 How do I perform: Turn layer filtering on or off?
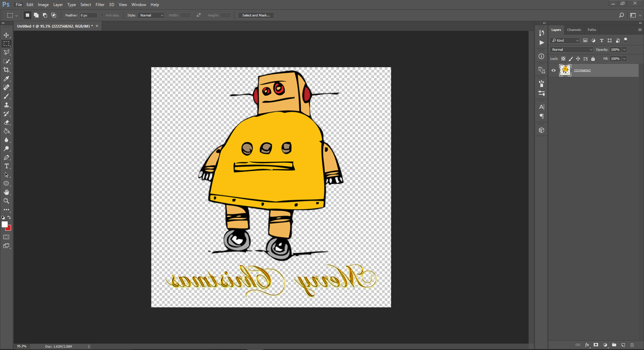(x=626, y=40)
